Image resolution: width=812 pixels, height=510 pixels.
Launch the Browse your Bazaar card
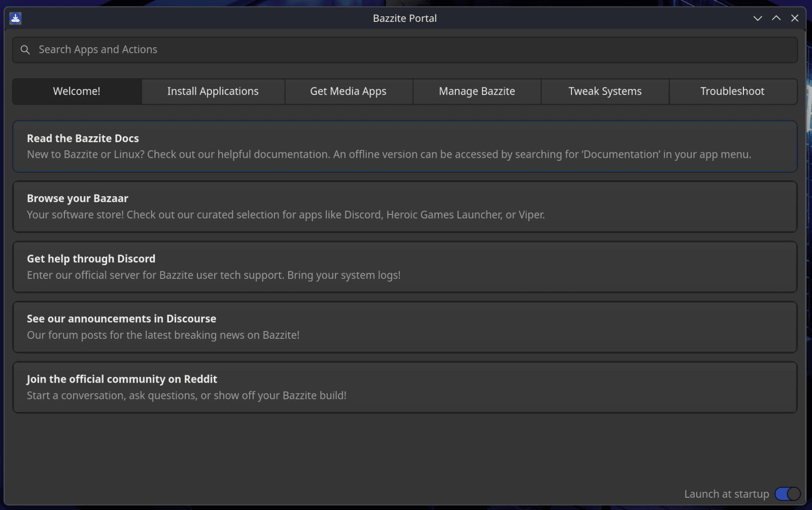tap(405, 207)
